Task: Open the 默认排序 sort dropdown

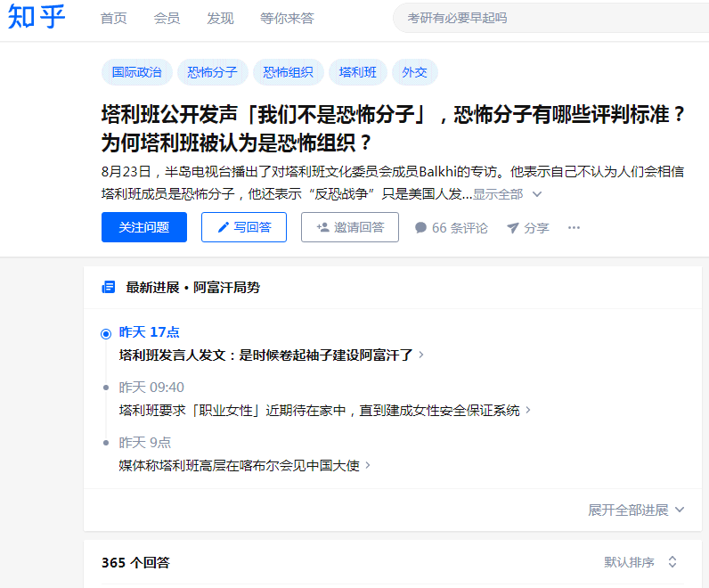Action: [x=640, y=562]
